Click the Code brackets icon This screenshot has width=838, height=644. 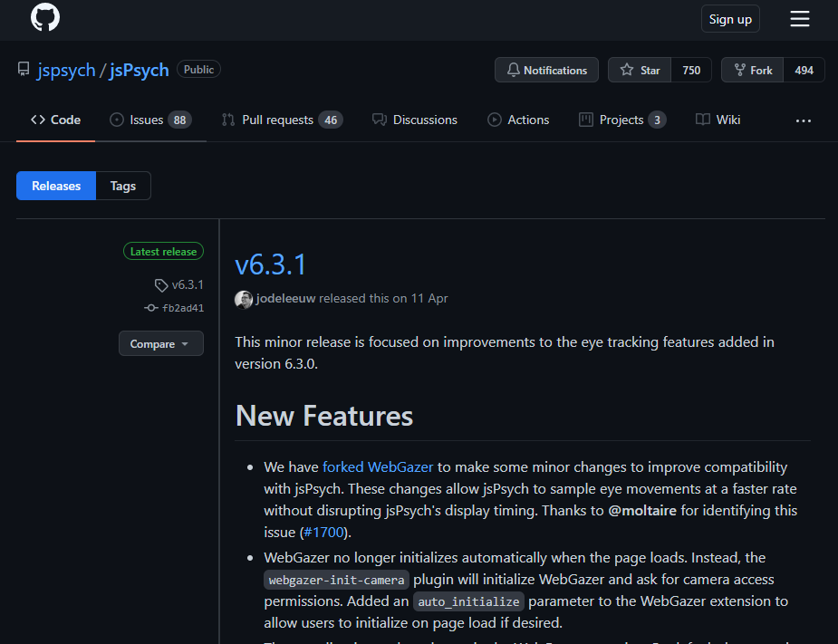(38, 120)
